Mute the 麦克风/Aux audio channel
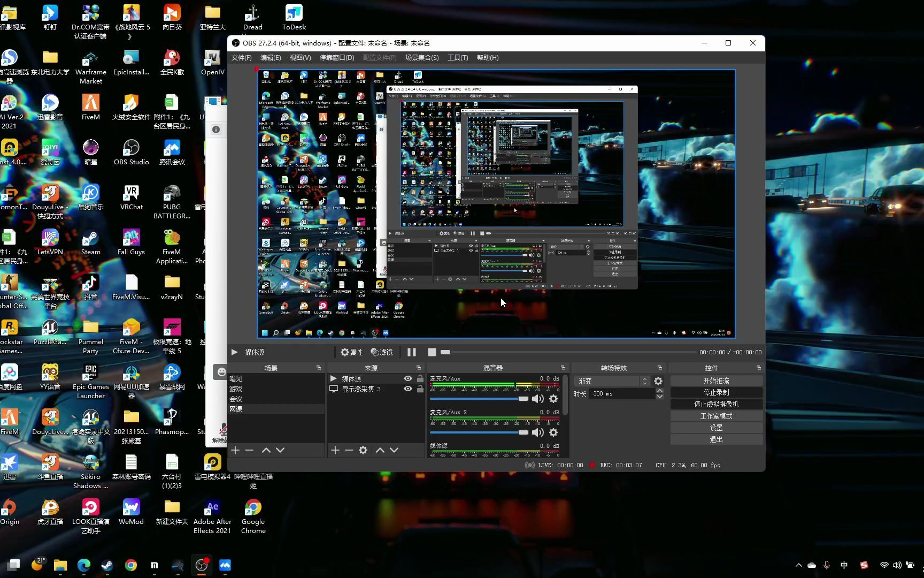 [x=538, y=399]
